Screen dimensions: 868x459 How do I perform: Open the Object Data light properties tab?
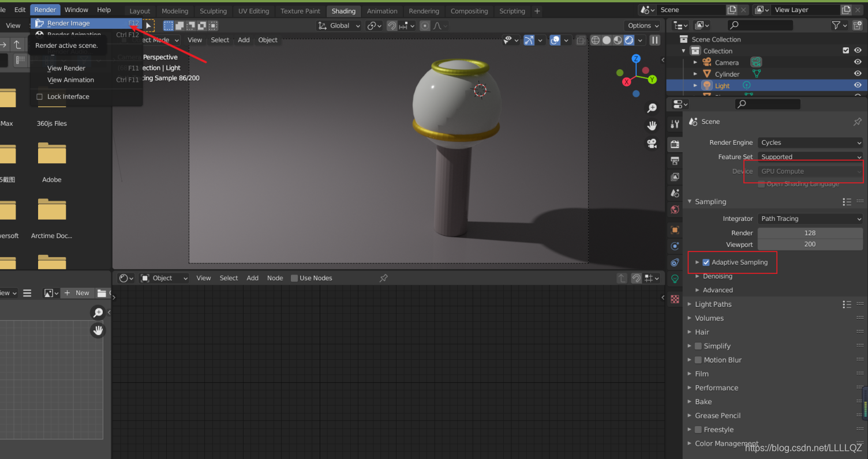(x=675, y=279)
